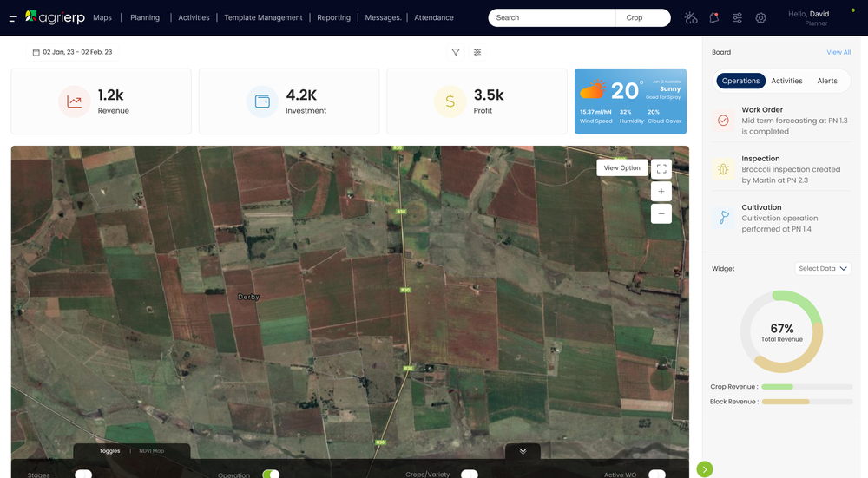Viewport: 868px width, 478px height.
Task: Open the Maps menu
Action: pos(102,17)
